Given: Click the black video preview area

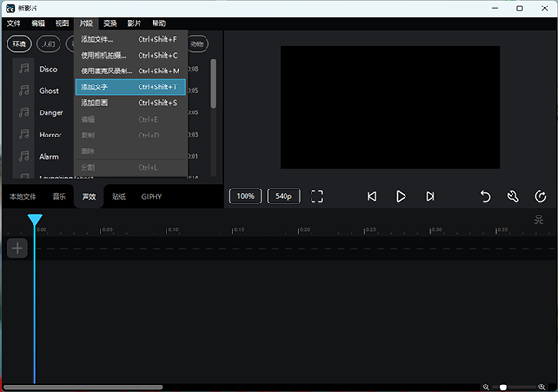Looking at the screenshot, I should tap(391, 107).
